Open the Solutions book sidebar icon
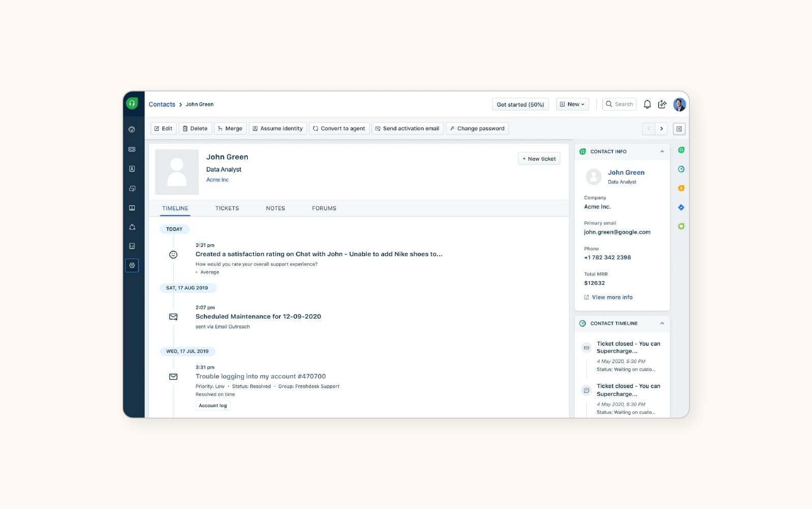 [x=132, y=208]
